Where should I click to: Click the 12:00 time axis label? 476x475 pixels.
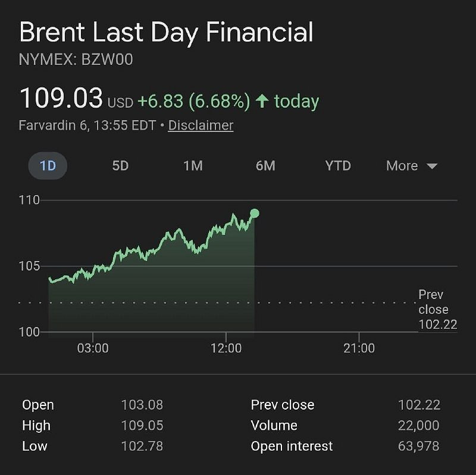(x=226, y=348)
